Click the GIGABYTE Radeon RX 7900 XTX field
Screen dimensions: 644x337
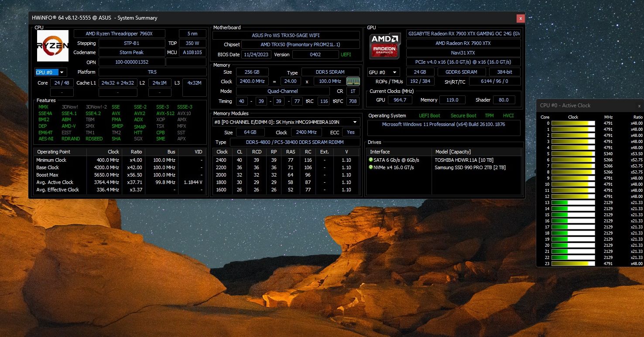tap(463, 34)
